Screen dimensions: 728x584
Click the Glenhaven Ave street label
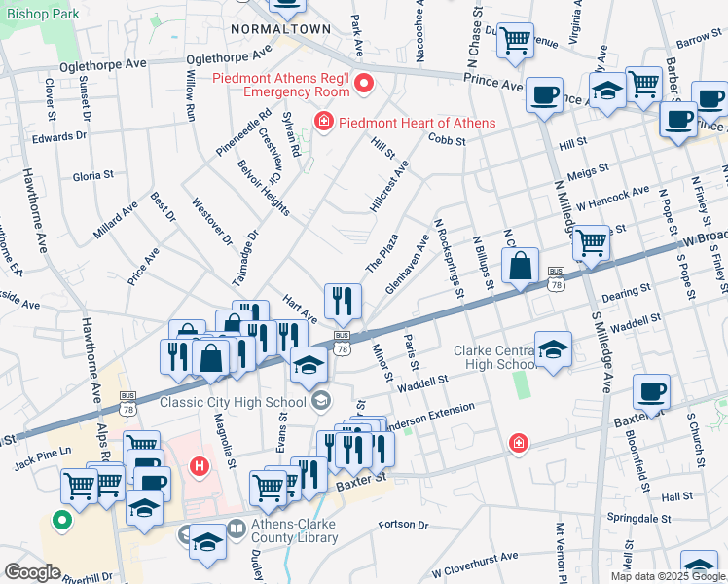click(x=408, y=264)
